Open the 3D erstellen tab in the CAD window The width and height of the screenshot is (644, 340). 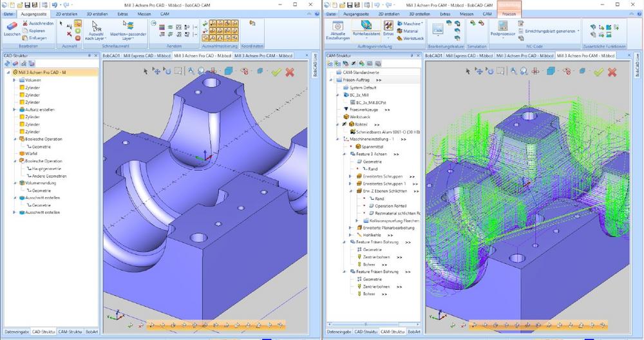point(97,13)
